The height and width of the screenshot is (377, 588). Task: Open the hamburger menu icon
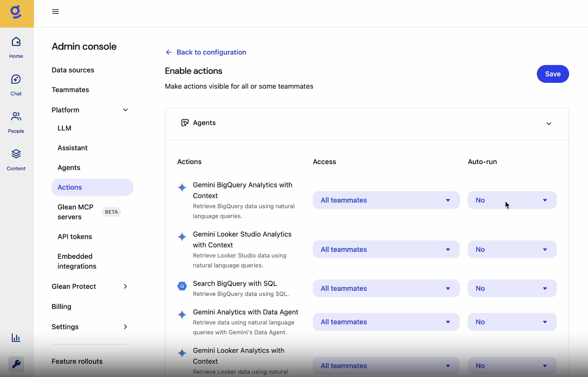tap(56, 11)
